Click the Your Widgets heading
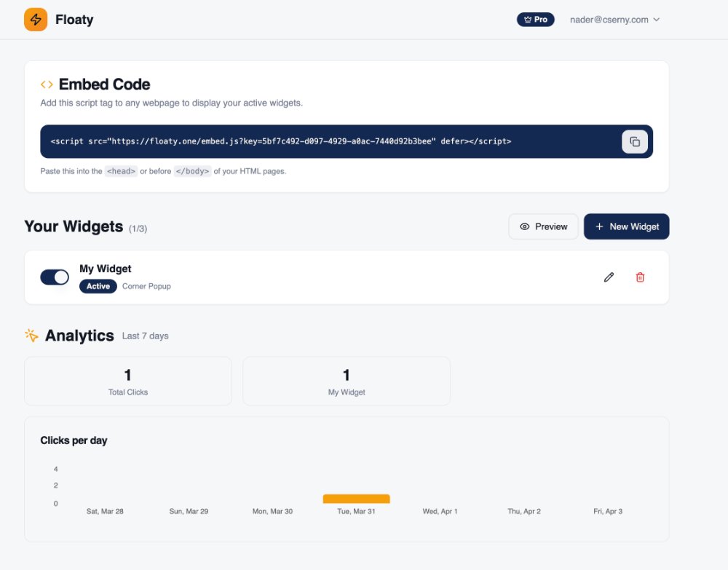This screenshot has width=728, height=570. coord(74,226)
